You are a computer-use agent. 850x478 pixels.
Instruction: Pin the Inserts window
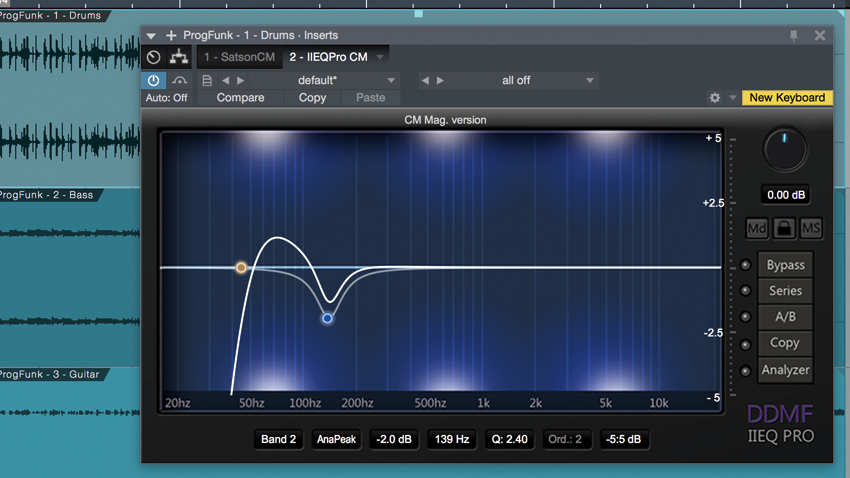click(x=794, y=36)
